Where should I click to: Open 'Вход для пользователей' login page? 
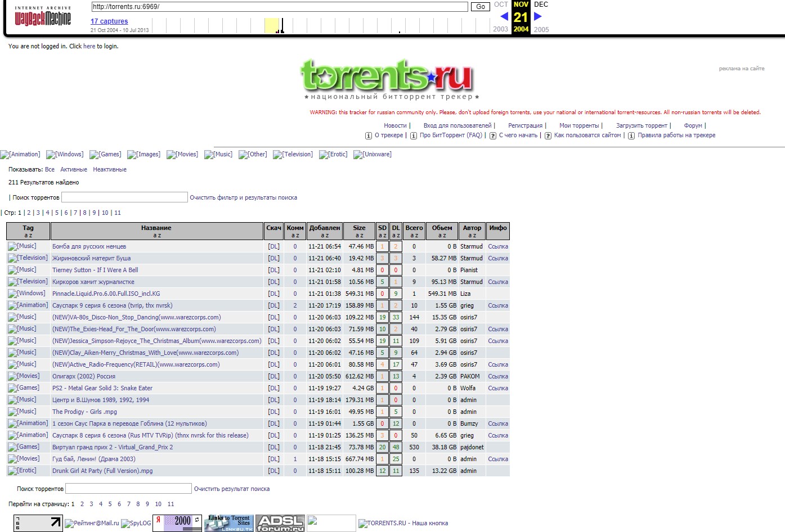pyautogui.click(x=457, y=126)
